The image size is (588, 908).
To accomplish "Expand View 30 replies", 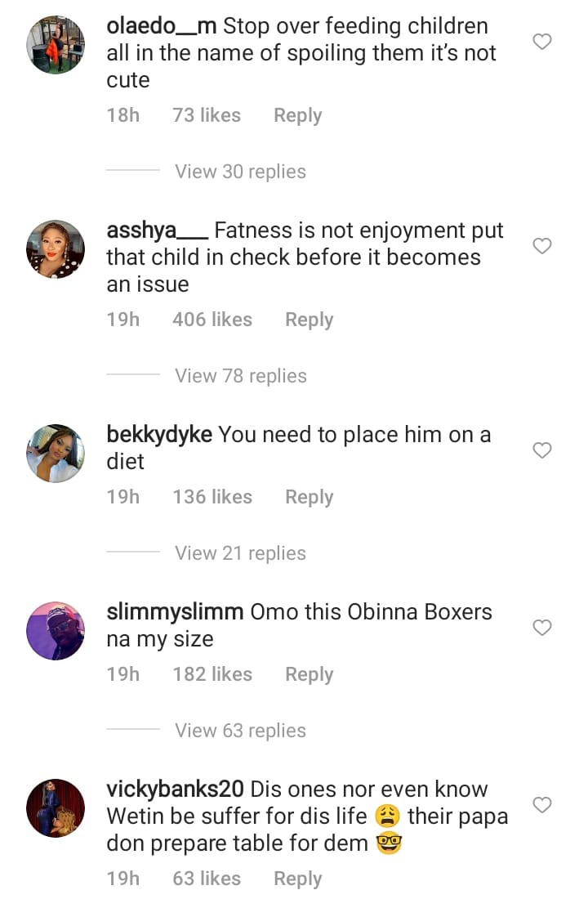I will pos(240,172).
